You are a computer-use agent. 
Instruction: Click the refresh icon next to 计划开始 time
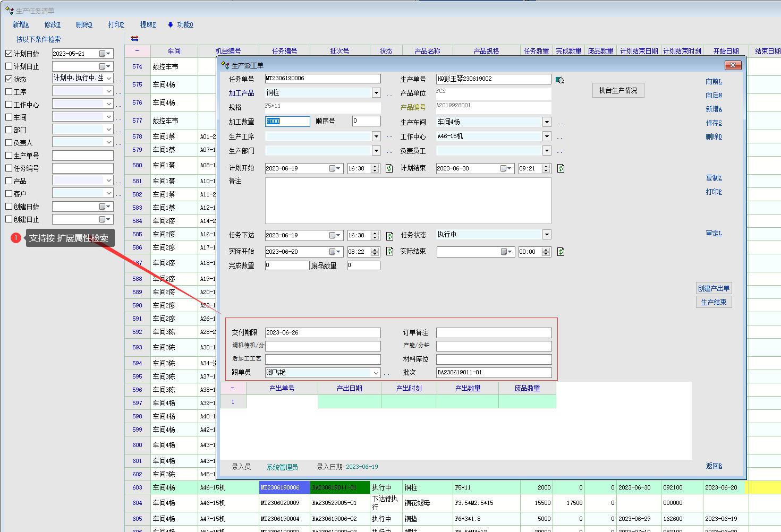point(389,168)
